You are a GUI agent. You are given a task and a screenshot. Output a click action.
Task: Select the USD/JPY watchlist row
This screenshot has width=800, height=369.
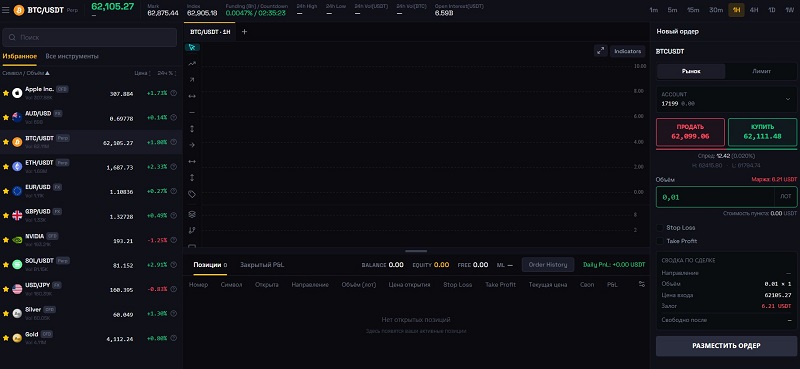(91, 289)
